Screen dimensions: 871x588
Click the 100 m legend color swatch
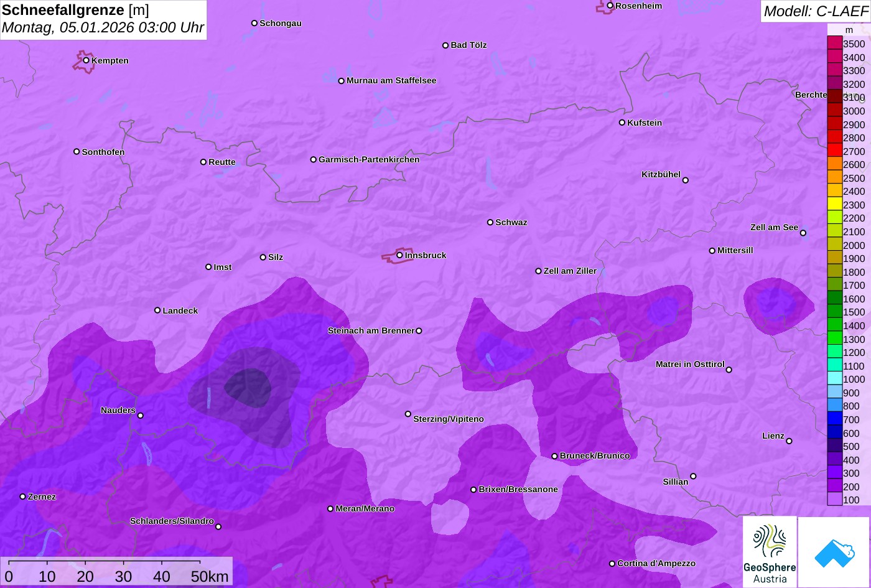[835, 499]
